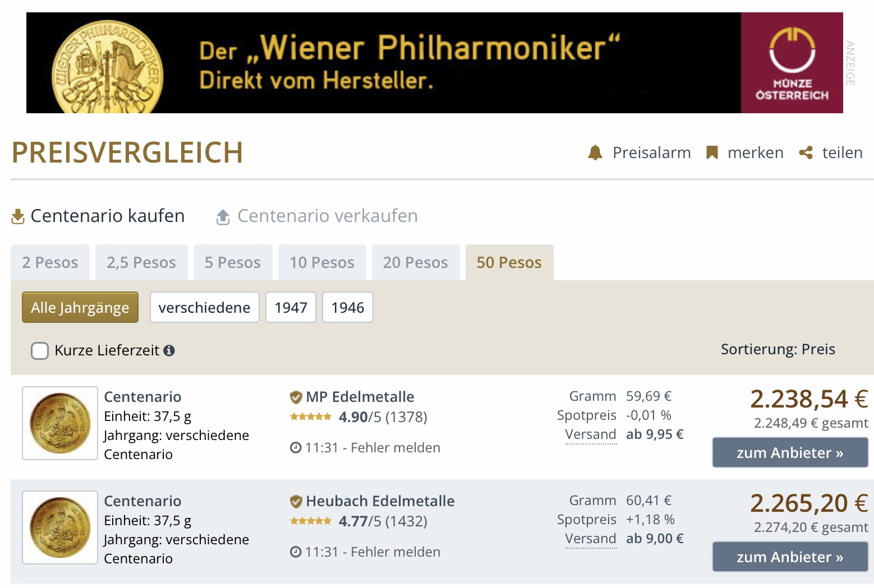Filter by year 1946
This screenshot has width=874, height=588.
click(348, 307)
